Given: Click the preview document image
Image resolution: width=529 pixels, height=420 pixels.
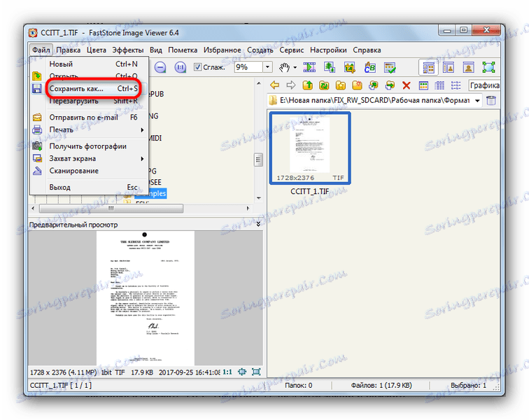Looking at the screenshot, I should coord(146,298).
